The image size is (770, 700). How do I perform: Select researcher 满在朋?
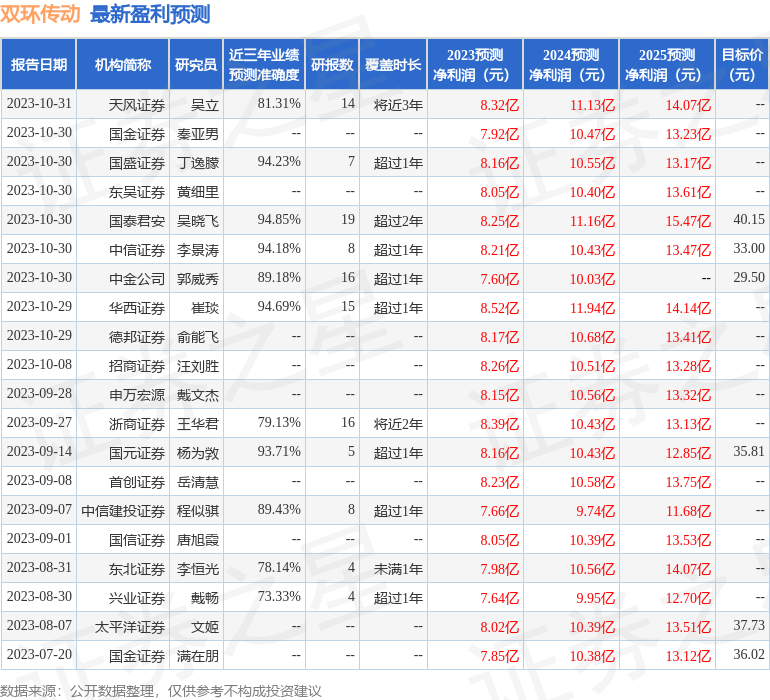[197, 655]
